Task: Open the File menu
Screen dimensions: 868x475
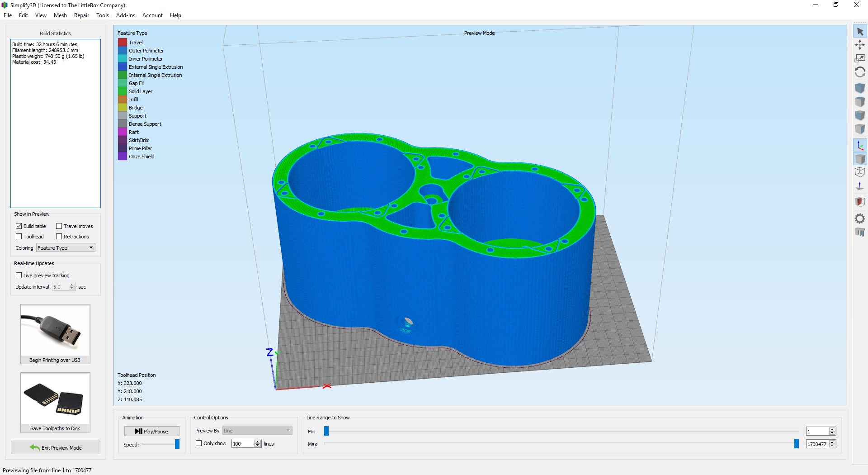Action: click(x=8, y=15)
